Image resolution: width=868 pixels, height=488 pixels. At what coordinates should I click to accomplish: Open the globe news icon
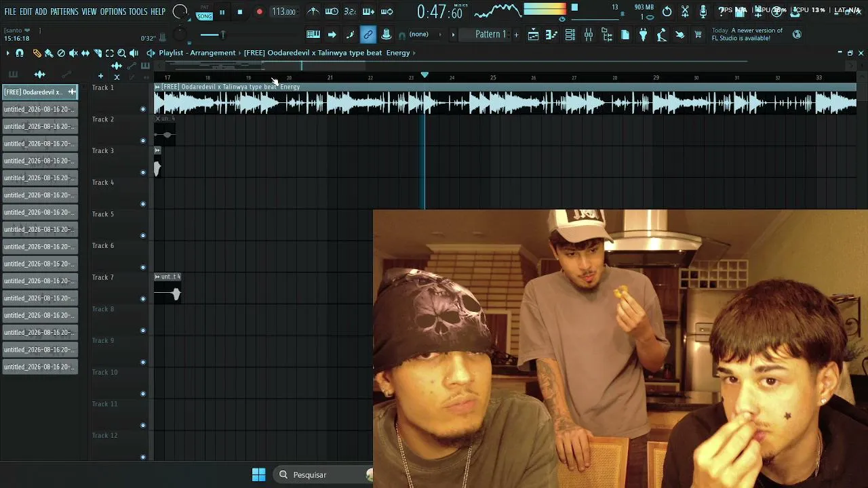coord(797,35)
